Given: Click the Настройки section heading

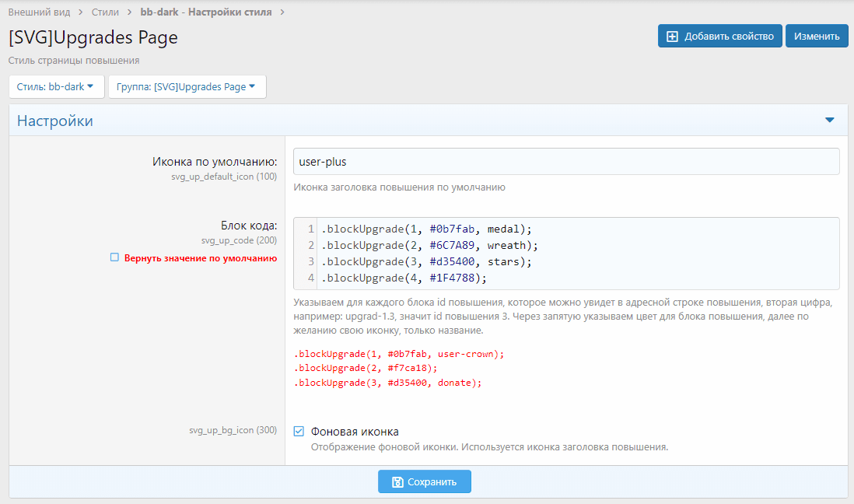Looking at the screenshot, I should (x=55, y=121).
